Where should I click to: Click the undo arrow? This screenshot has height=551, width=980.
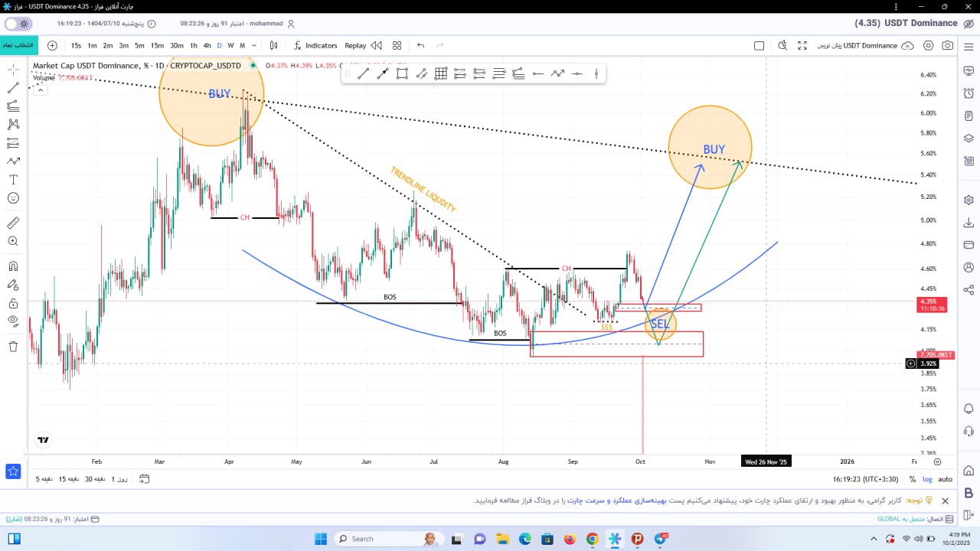[420, 46]
